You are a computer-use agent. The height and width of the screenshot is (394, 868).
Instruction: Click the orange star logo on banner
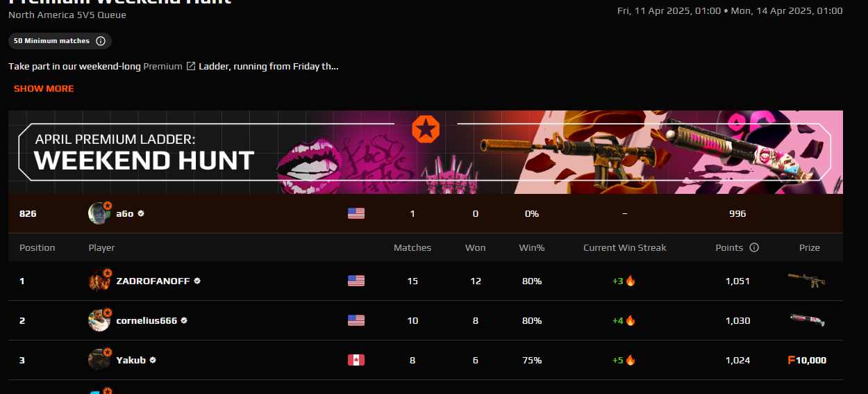pos(425,129)
